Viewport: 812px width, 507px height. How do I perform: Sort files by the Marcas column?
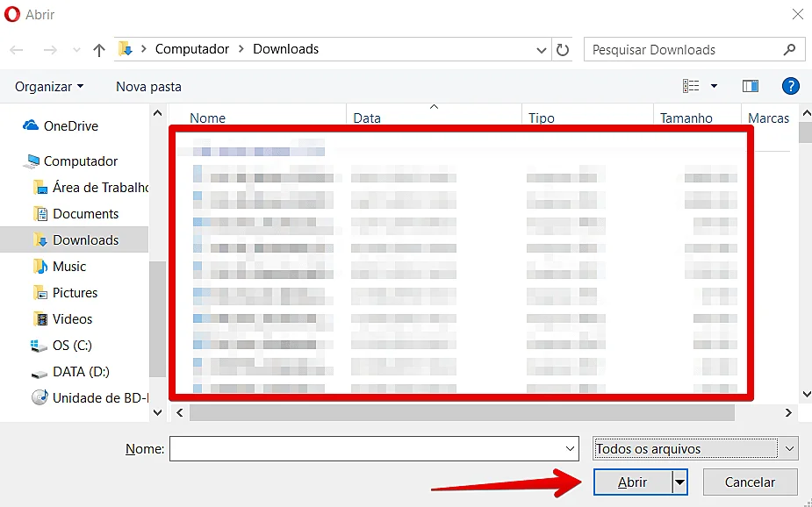[768, 118]
